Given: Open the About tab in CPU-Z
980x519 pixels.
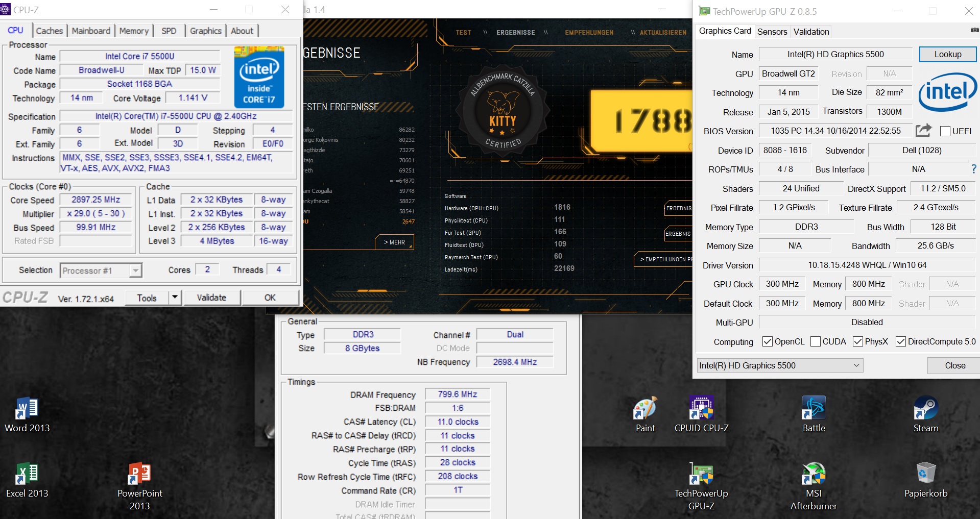Looking at the screenshot, I should coord(242,31).
